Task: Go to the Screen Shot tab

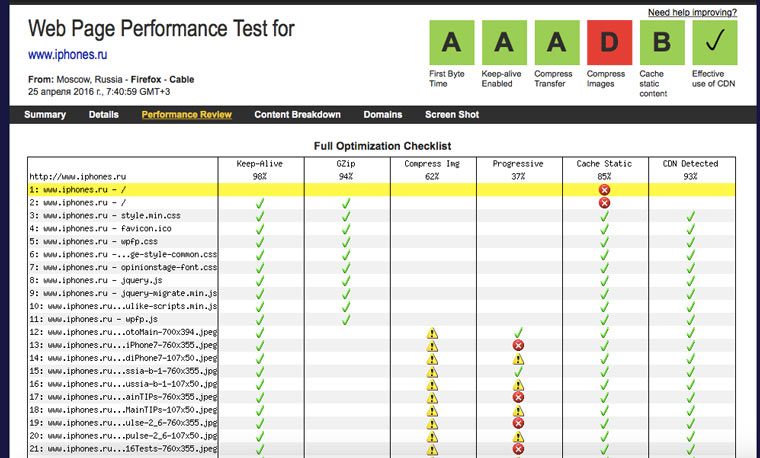Action: click(x=452, y=115)
